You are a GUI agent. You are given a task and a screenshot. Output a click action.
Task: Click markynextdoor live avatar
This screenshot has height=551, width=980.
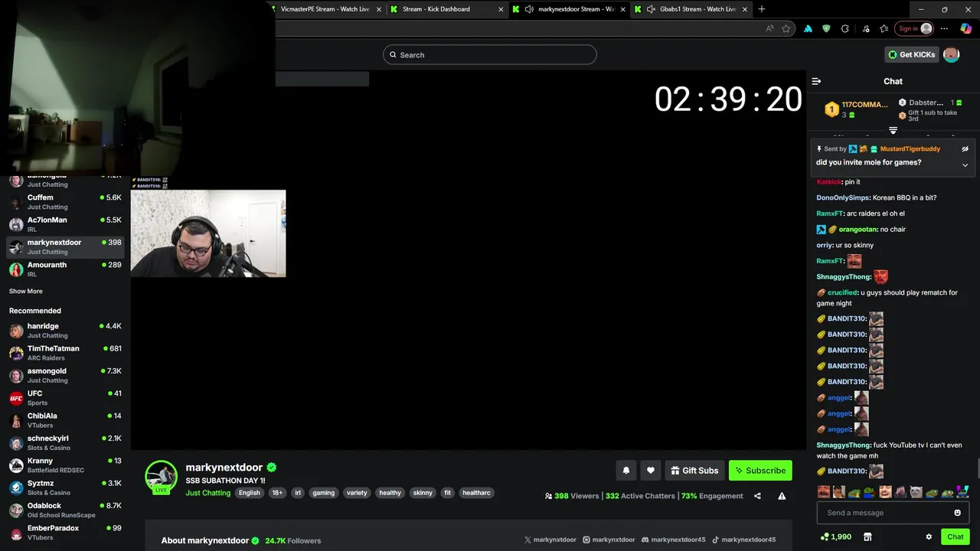[161, 476]
